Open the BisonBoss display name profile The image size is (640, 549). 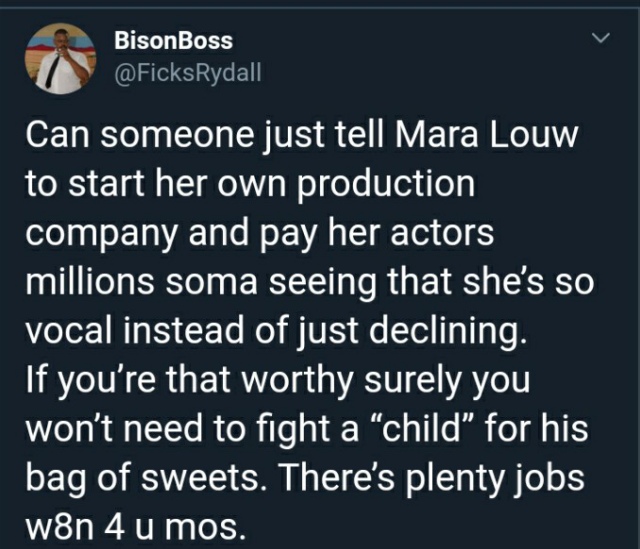pyautogui.click(x=173, y=41)
